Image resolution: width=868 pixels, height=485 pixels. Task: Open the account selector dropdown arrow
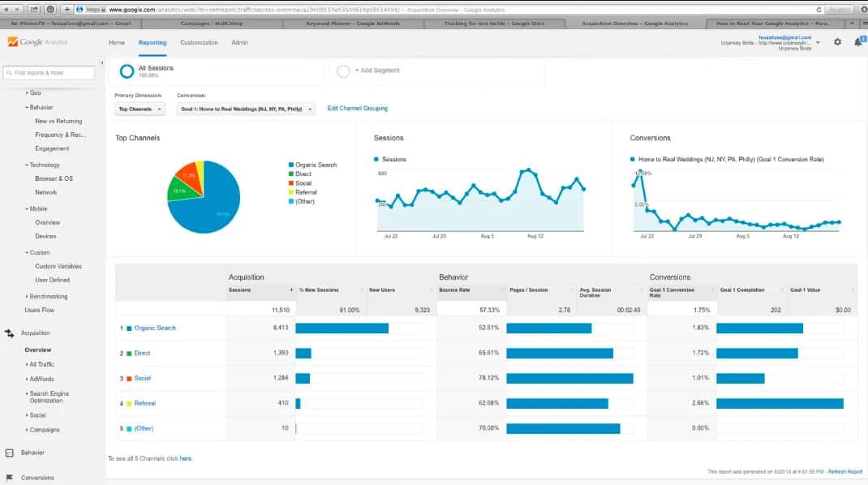point(819,43)
